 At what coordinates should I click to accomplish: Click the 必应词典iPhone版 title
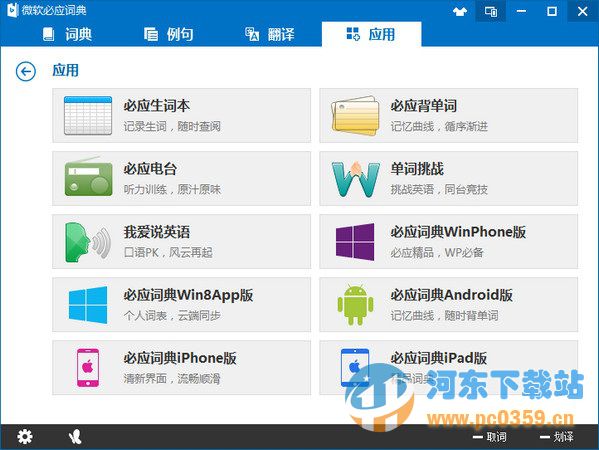click(x=180, y=358)
